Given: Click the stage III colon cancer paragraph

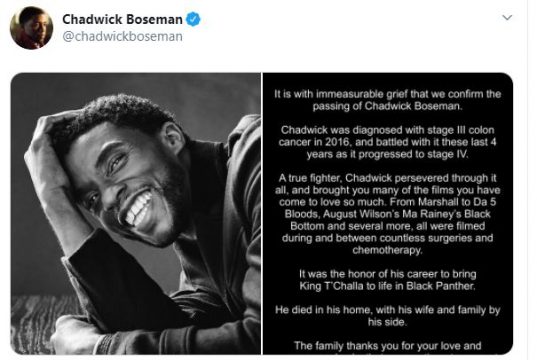Looking at the screenshot, I should [387, 142].
